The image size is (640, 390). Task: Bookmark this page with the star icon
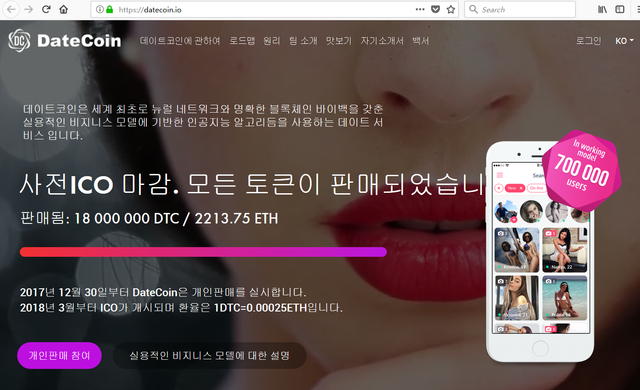coord(451,9)
